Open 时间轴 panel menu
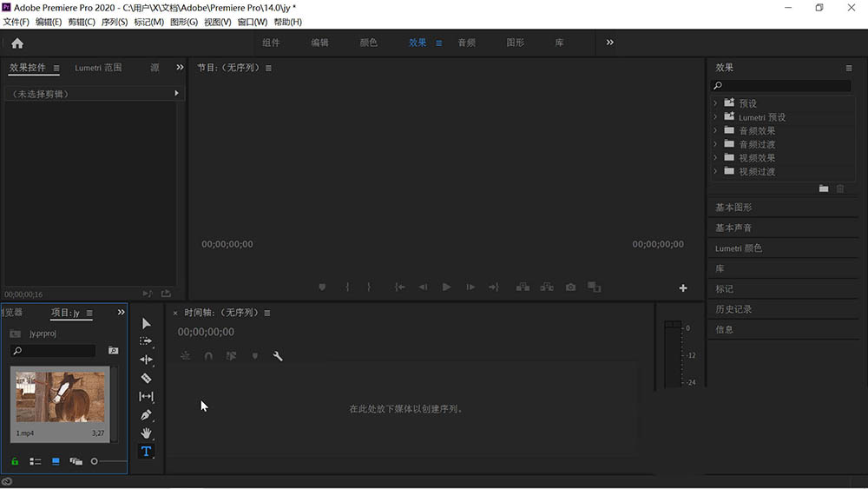Screen dimensions: 868x489 [267, 313]
